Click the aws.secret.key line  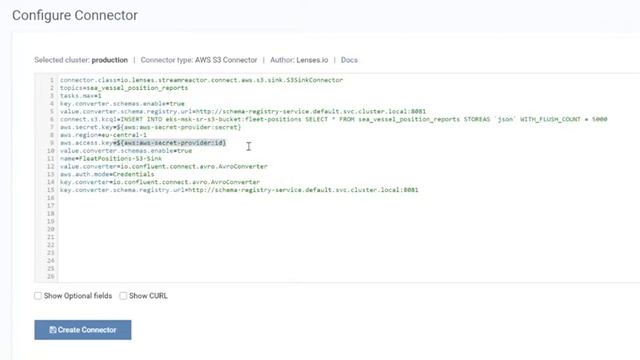click(x=151, y=127)
